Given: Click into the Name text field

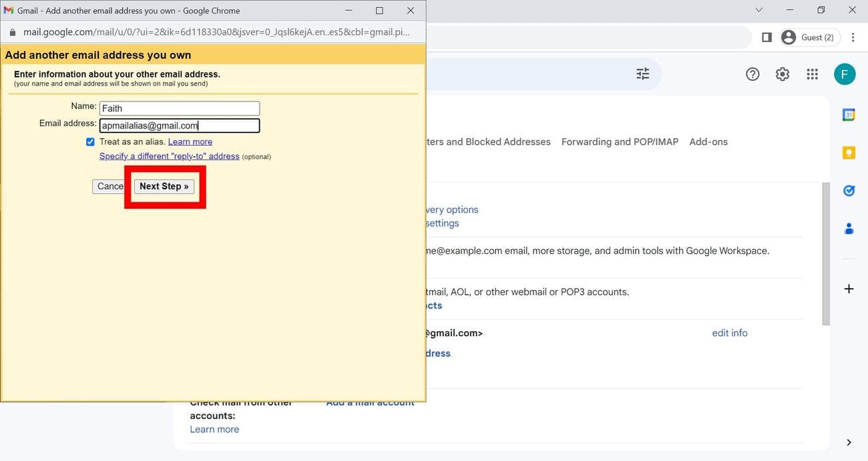Looking at the screenshot, I should coord(179,108).
